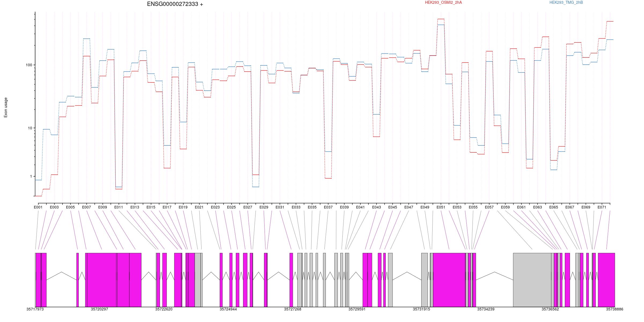
Task: Click exon label E037
Action: click(x=328, y=207)
